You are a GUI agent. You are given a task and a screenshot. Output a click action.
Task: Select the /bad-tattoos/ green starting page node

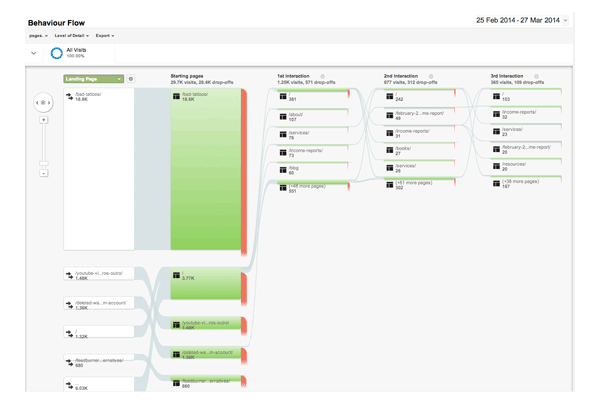[205, 169]
